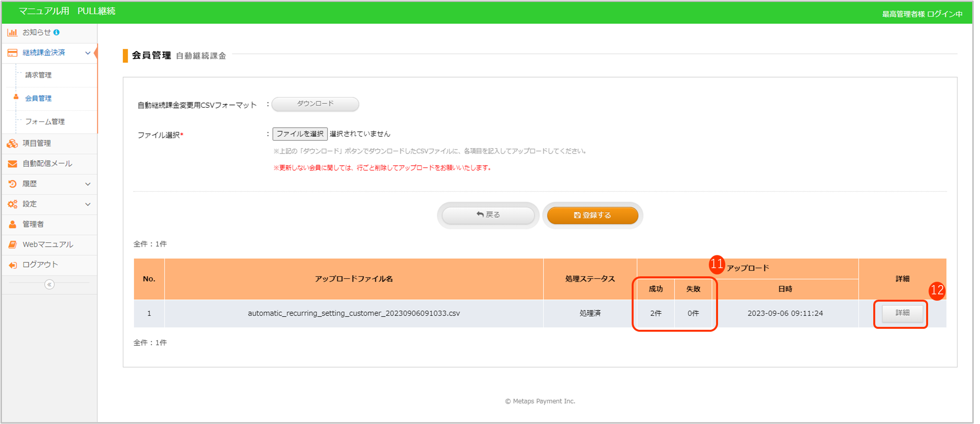Expand the 設定 menu chevron
Screen dimensions: 980x424
click(88, 204)
